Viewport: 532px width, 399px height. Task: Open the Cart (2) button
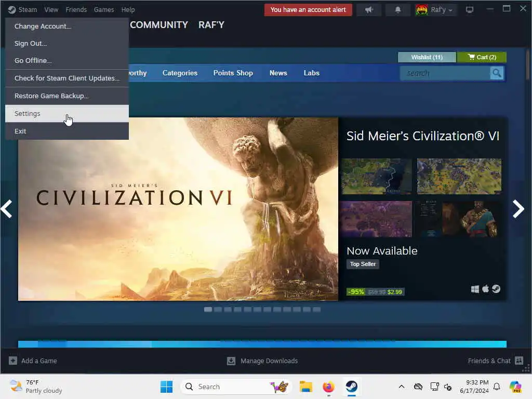[482, 57]
